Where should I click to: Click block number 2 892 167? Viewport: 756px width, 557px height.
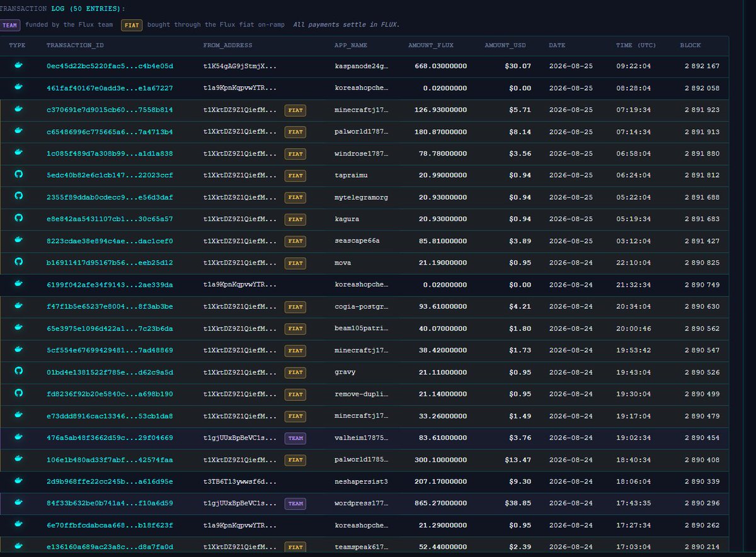click(702, 66)
